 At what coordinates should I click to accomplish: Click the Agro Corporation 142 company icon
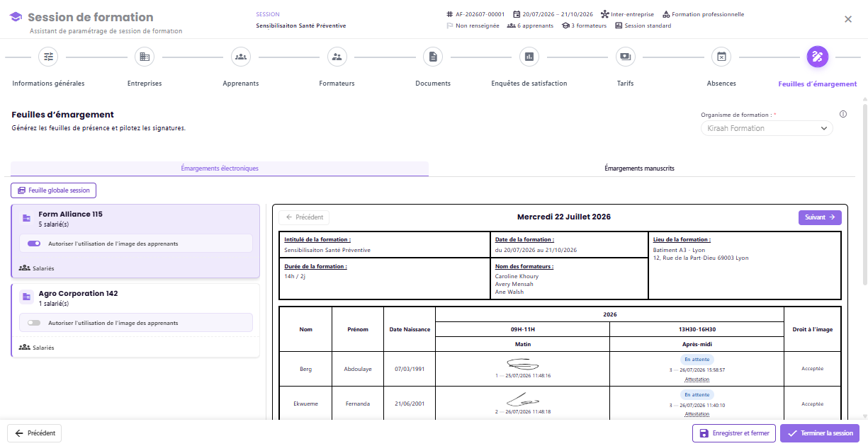(26, 297)
